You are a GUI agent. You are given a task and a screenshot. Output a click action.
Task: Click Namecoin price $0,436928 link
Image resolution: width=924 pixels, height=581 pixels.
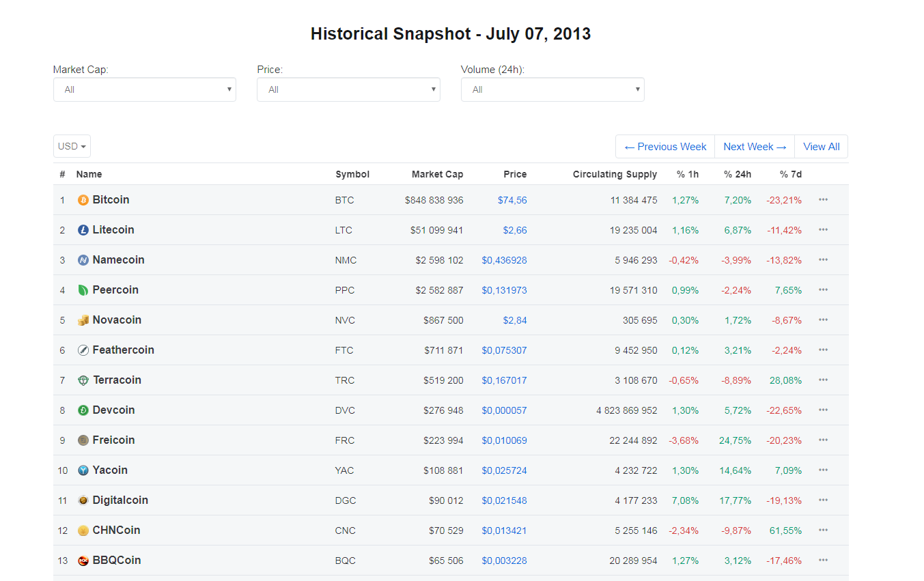coord(504,260)
